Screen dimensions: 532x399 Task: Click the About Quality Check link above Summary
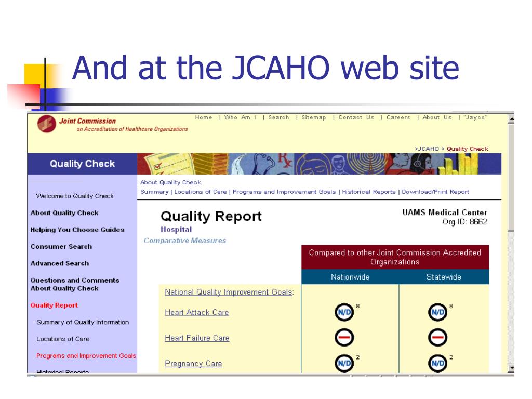click(170, 182)
